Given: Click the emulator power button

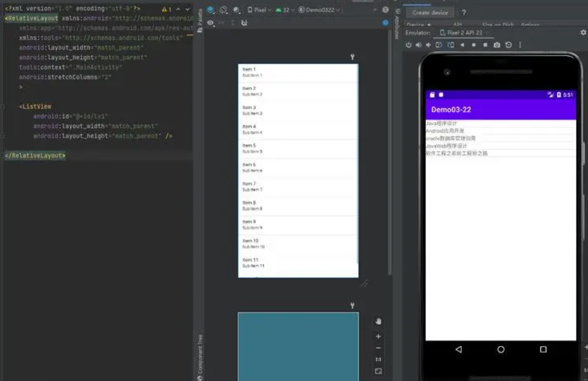Looking at the screenshot, I should pos(409,45).
